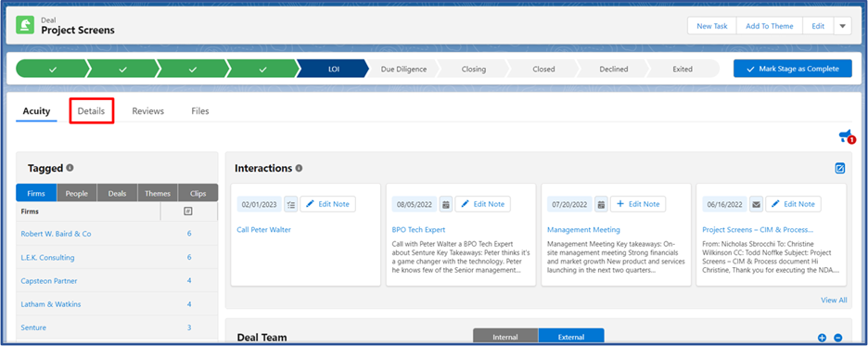Click the Add To Theme button

(770, 26)
